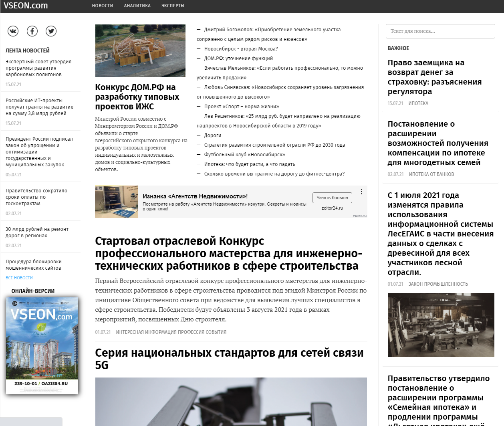Viewport: 504px width, 426px height.
Task: Open news on blocking fraudulent sites procedure
Action: [x=34, y=265]
